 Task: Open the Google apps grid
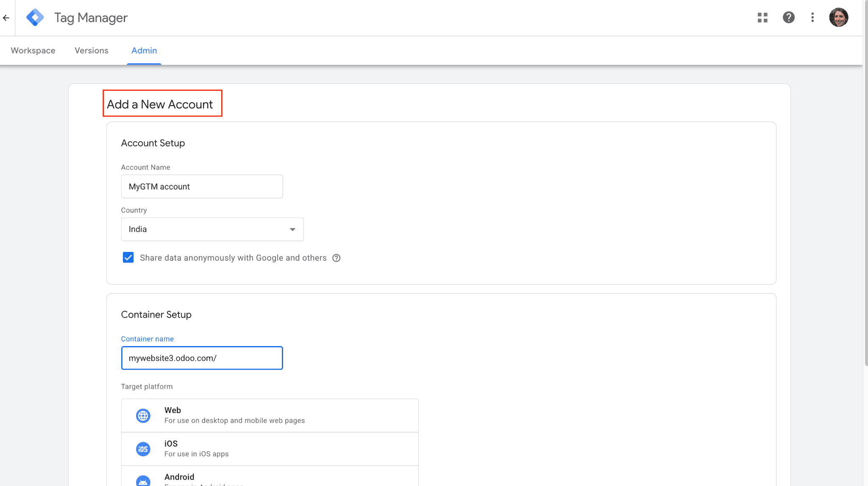click(762, 18)
